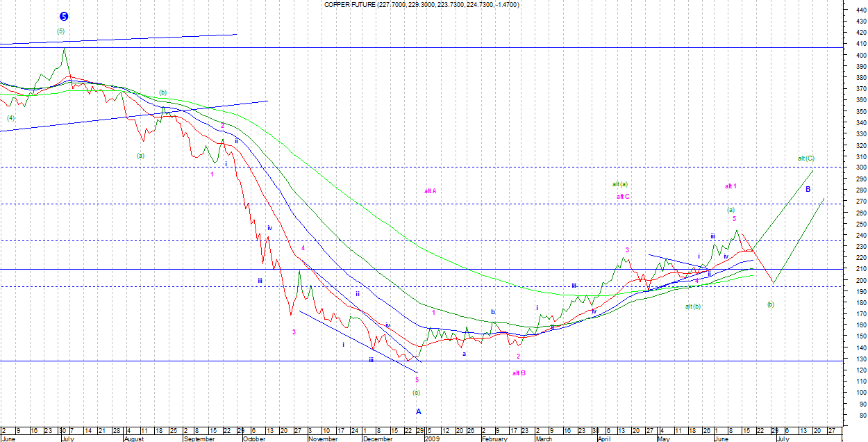The height and width of the screenshot is (442, 868).
Task: Click the magenta 'alt C' label
Action: click(623, 197)
